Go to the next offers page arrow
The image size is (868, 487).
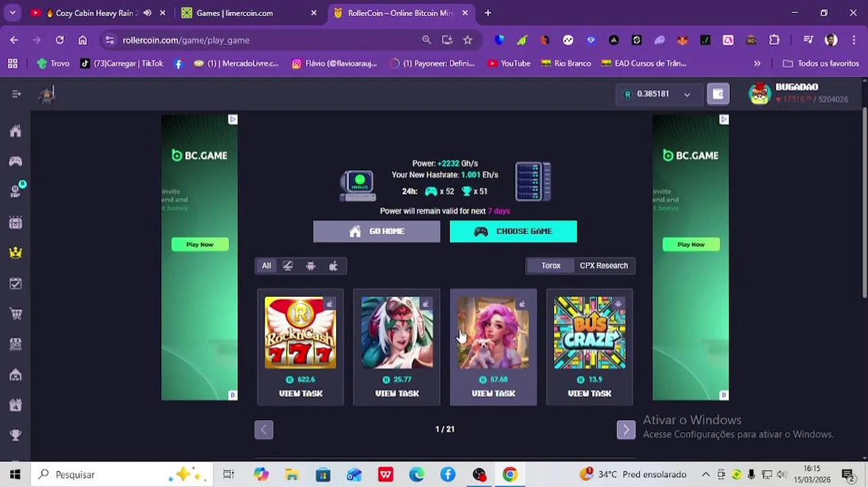626,430
